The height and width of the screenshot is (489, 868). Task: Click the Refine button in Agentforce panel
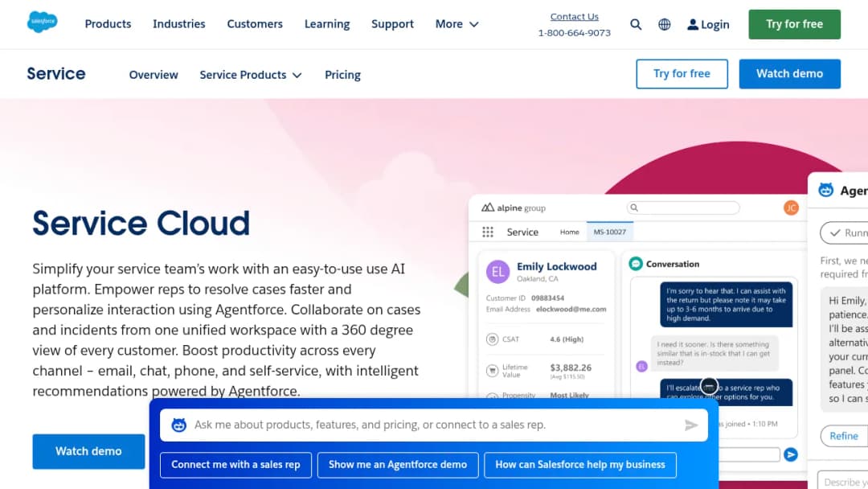844,436
